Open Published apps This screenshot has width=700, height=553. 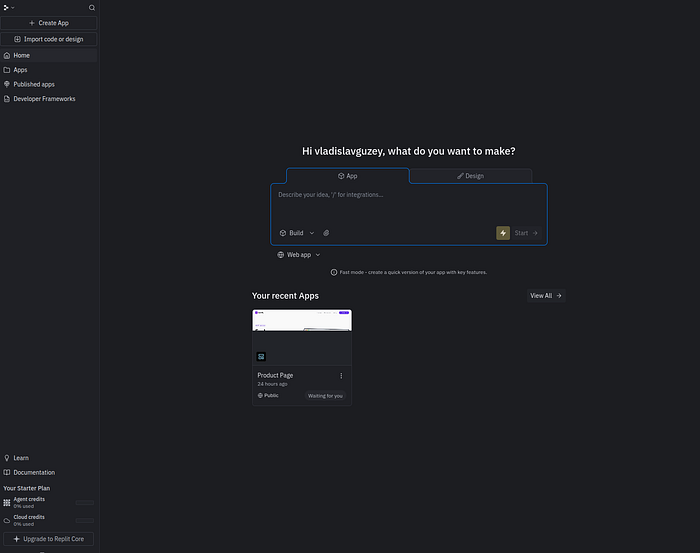[x=49, y=84]
